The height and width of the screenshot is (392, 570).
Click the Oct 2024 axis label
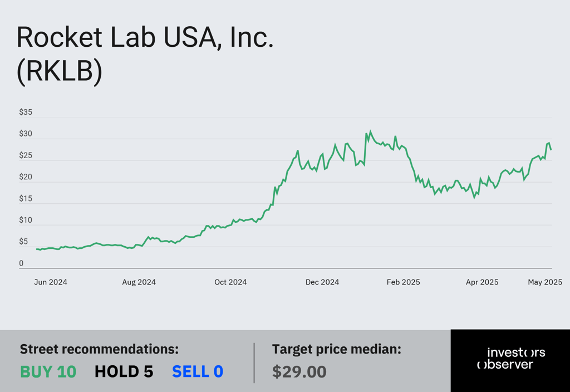click(230, 282)
